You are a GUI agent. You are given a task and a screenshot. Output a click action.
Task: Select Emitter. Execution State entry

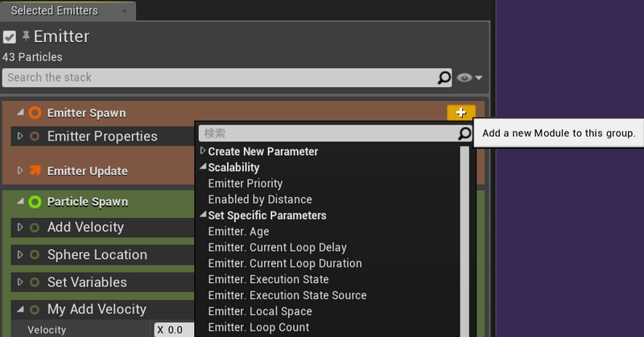point(268,280)
